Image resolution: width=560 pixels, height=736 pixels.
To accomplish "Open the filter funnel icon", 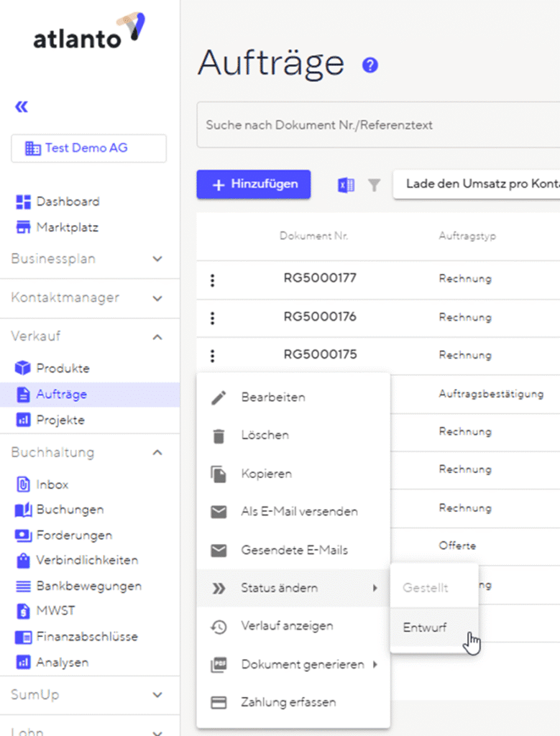I will [x=374, y=185].
